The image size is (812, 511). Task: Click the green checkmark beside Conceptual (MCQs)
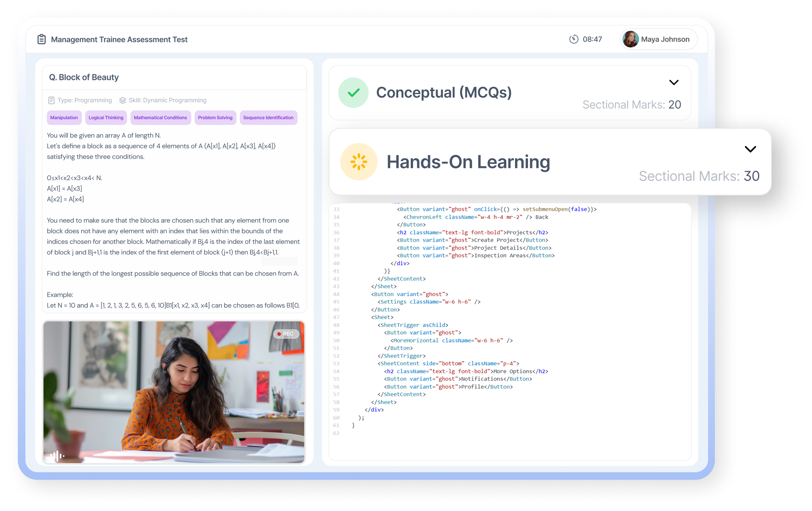tap(353, 93)
